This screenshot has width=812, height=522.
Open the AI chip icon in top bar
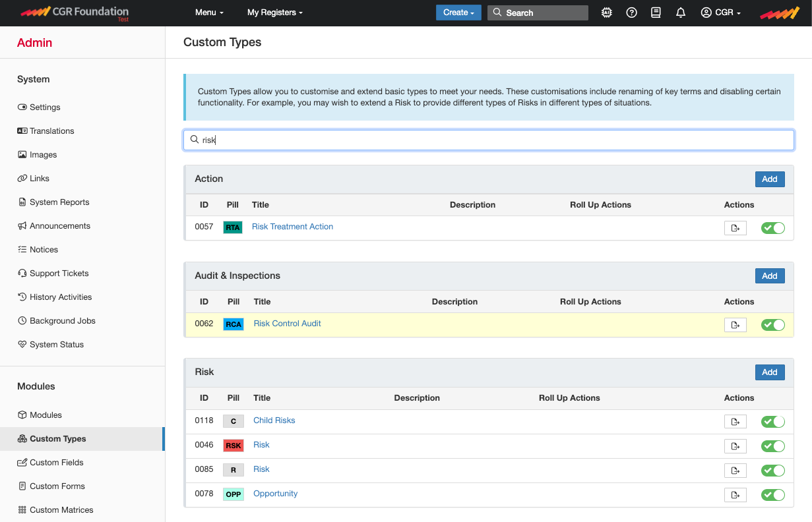[607, 13]
